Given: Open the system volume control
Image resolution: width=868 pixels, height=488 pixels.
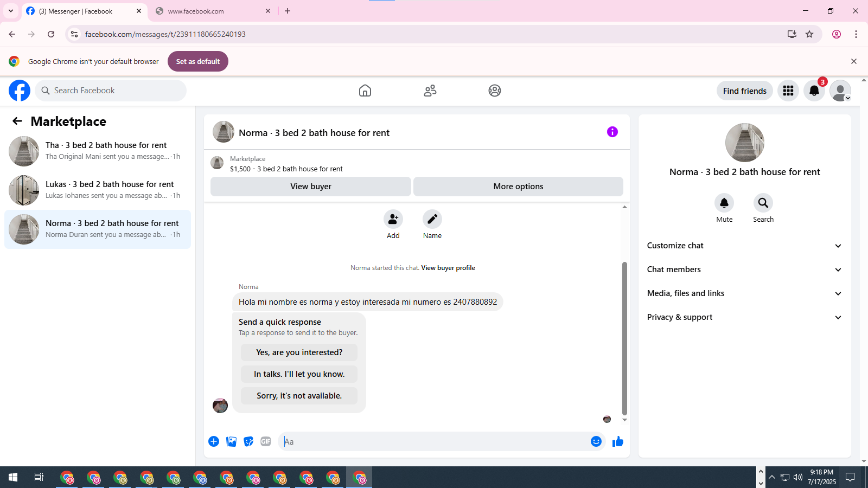Looking at the screenshot, I should coord(798,477).
